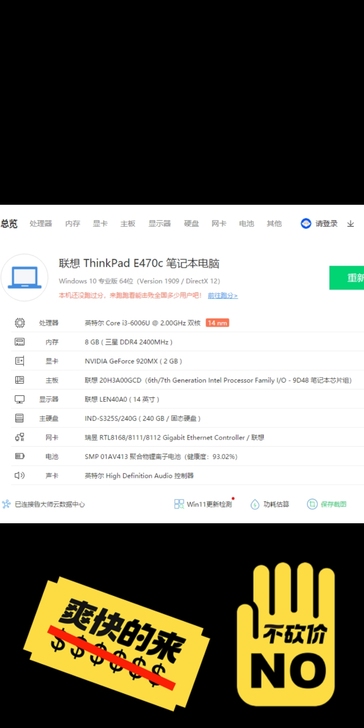Switch to the 显示器 tab
The image size is (364, 728).
160,224
